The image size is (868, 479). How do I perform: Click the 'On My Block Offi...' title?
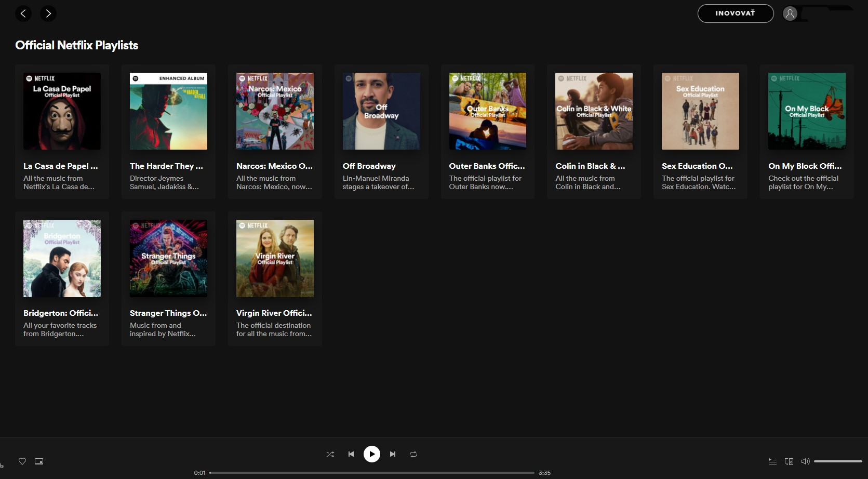pyautogui.click(x=805, y=166)
